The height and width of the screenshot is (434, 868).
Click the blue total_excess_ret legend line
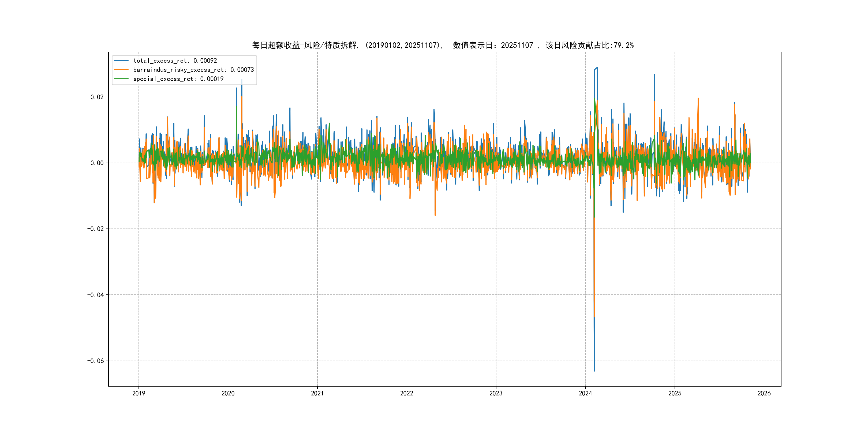pyautogui.click(x=121, y=61)
